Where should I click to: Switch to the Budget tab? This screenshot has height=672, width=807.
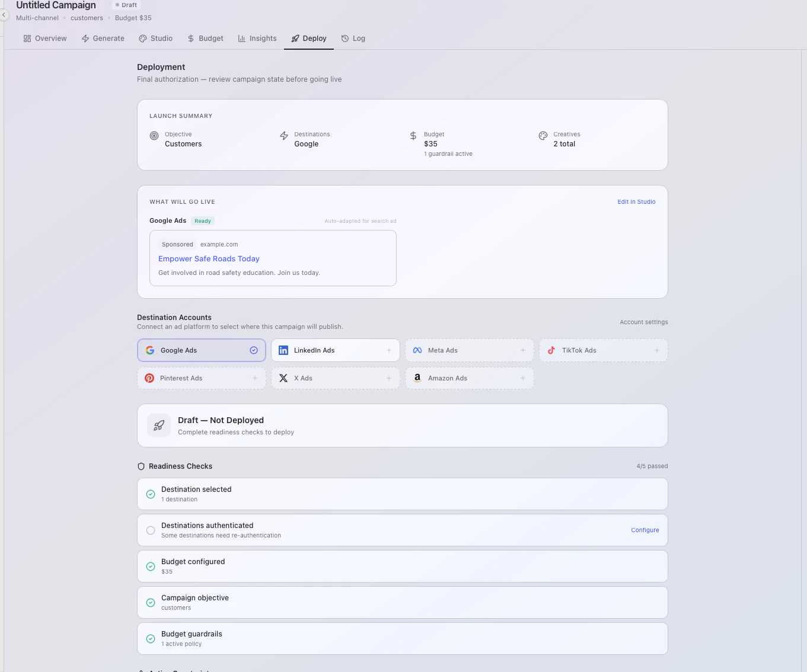[205, 38]
